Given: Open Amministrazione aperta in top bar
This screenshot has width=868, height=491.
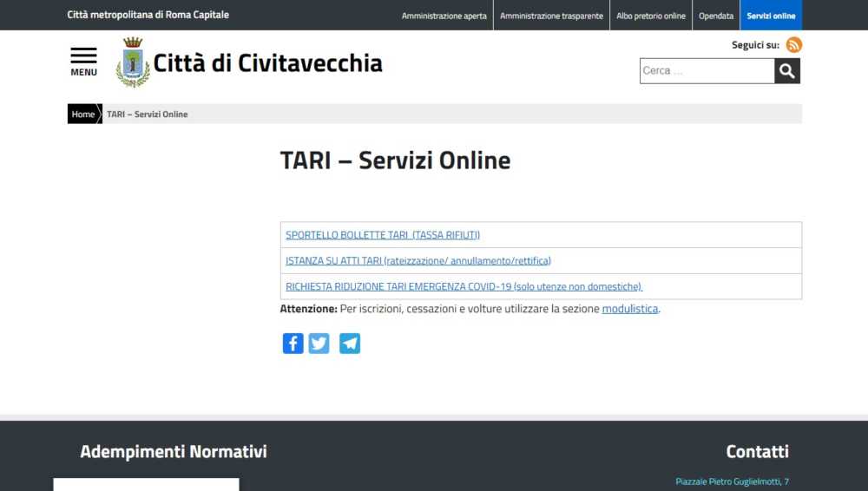Looking at the screenshot, I should pos(444,16).
